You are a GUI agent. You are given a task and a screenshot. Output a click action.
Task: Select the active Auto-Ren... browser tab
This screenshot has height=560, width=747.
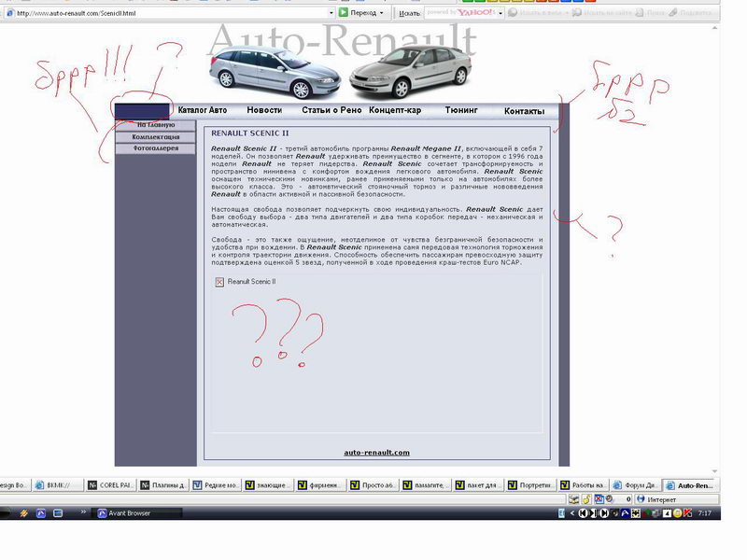[690, 485]
